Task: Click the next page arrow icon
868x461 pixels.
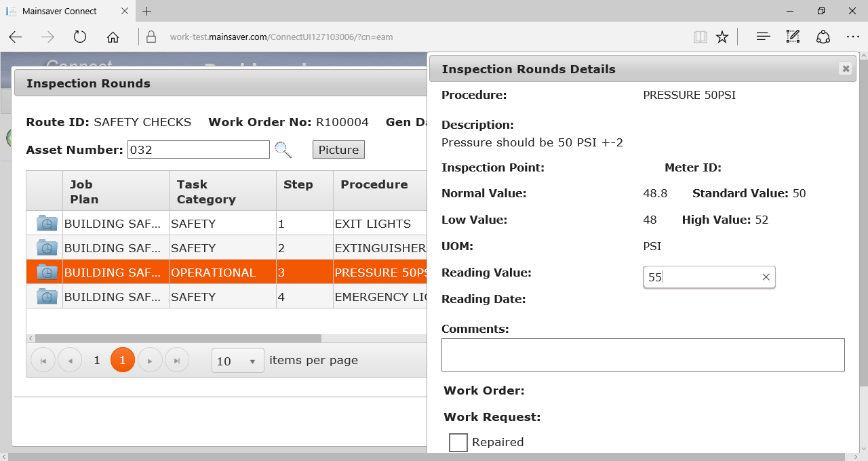Action: (x=150, y=360)
